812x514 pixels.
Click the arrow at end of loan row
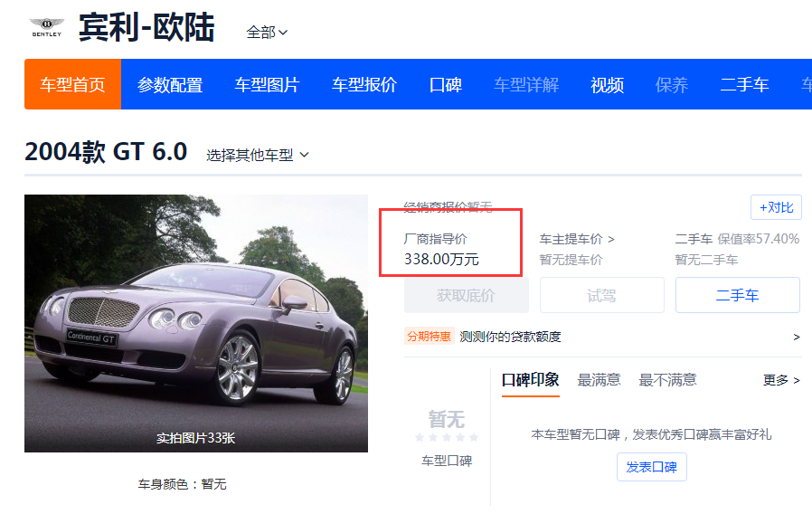pyautogui.click(x=797, y=337)
